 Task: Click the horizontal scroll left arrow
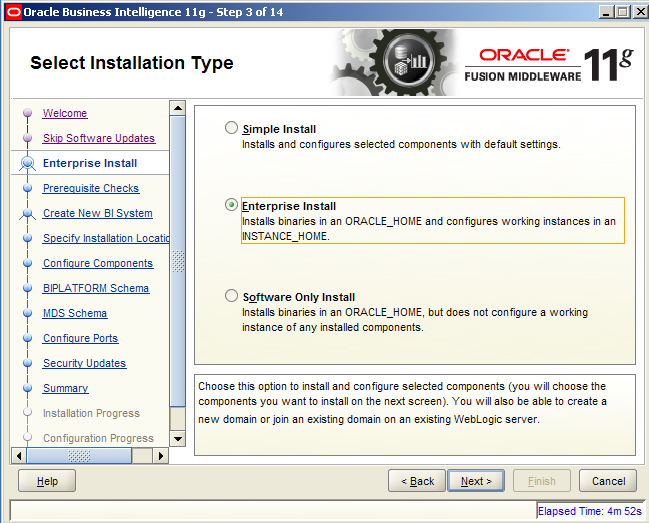coord(19,456)
